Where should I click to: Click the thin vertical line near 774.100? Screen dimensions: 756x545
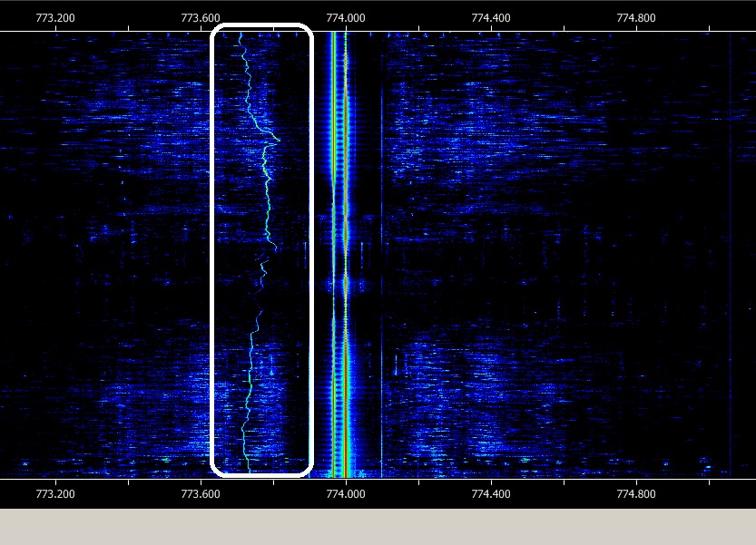click(x=382, y=256)
